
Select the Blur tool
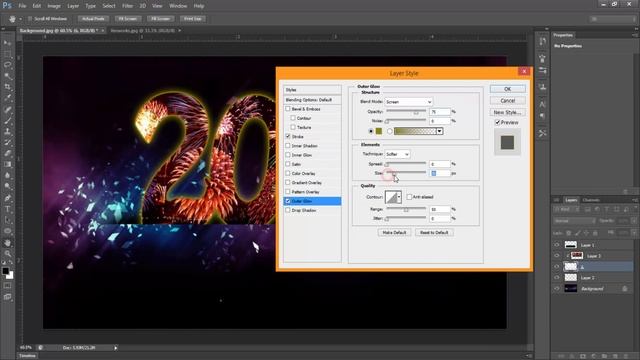7,176
